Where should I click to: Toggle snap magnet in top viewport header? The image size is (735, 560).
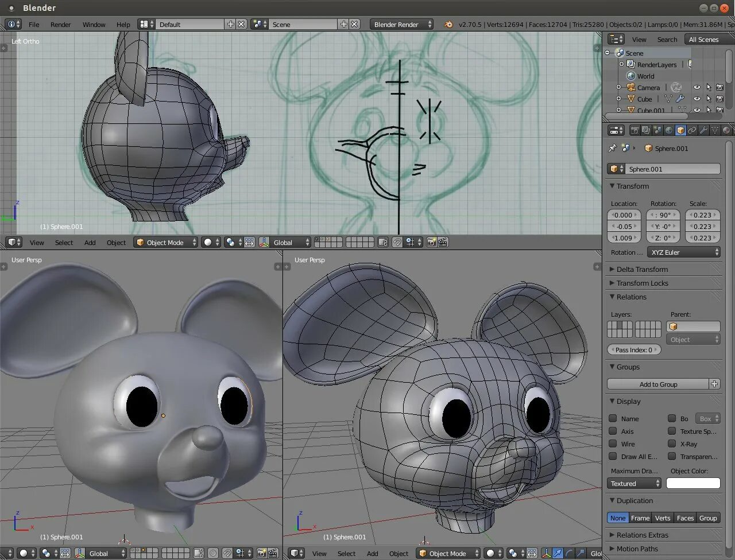[397, 242]
